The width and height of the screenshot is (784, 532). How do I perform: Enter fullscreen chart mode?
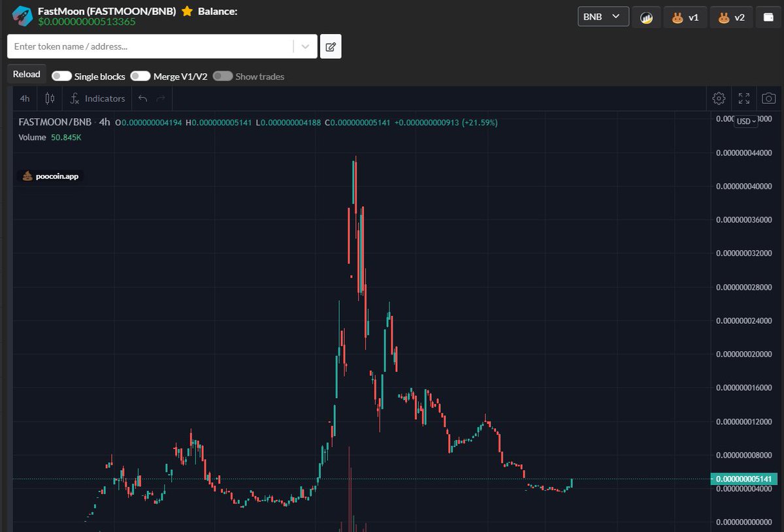[x=743, y=99]
